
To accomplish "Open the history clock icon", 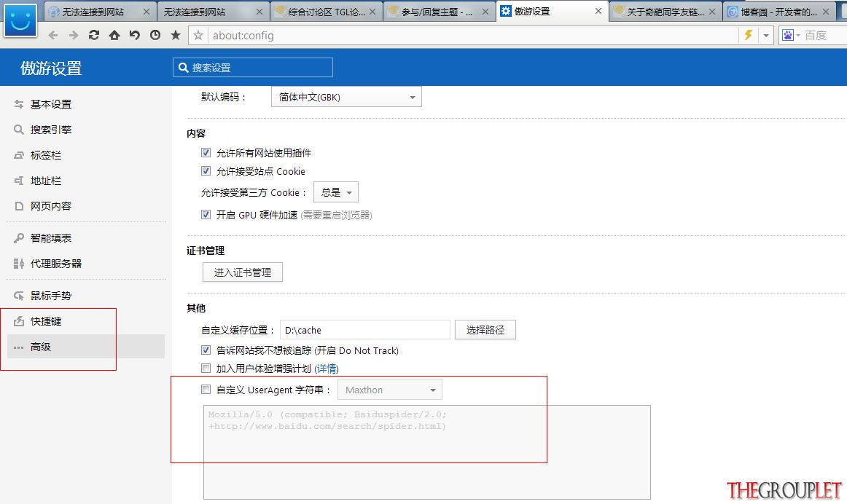I will (x=155, y=35).
